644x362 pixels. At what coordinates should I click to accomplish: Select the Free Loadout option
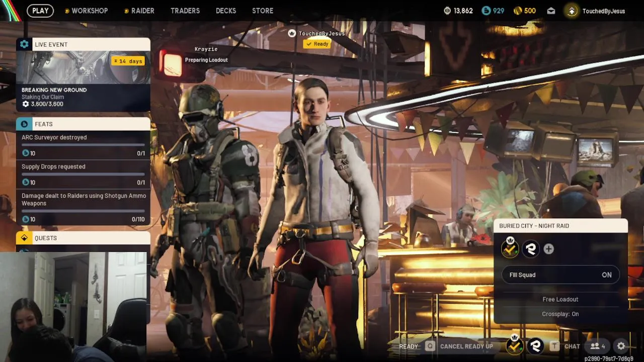[560, 299]
